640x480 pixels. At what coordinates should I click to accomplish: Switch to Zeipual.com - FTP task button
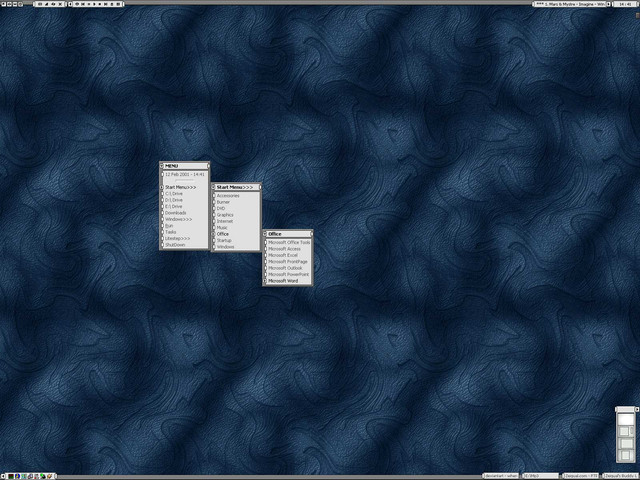click(581, 476)
